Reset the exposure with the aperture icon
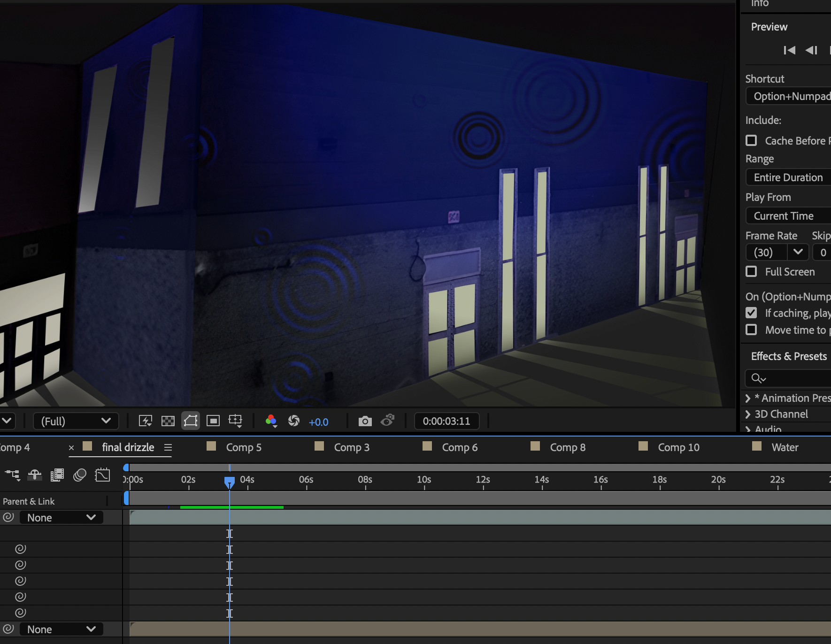This screenshot has width=831, height=644. click(294, 421)
